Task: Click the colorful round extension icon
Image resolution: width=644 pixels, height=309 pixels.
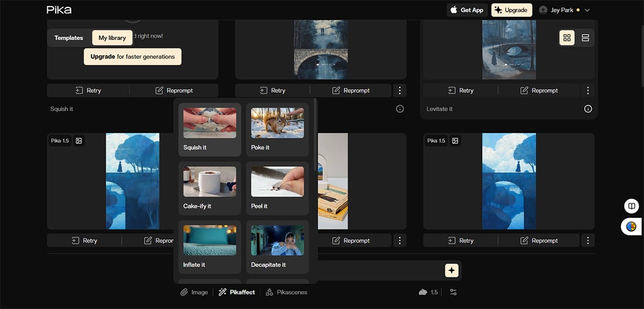Action: pyautogui.click(x=632, y=227)
